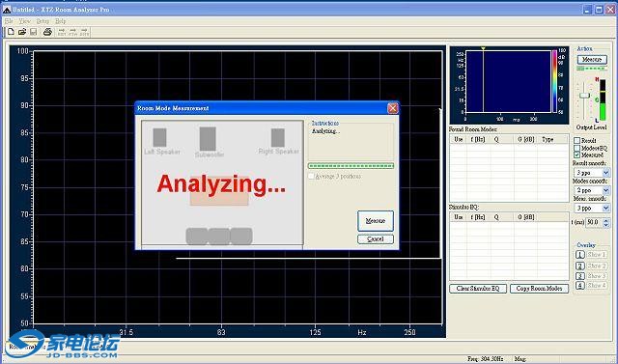618x364 pixels.
Task: Click Cancel in Room Mode Measurement dialog
Action: click(x=376, y=239)
